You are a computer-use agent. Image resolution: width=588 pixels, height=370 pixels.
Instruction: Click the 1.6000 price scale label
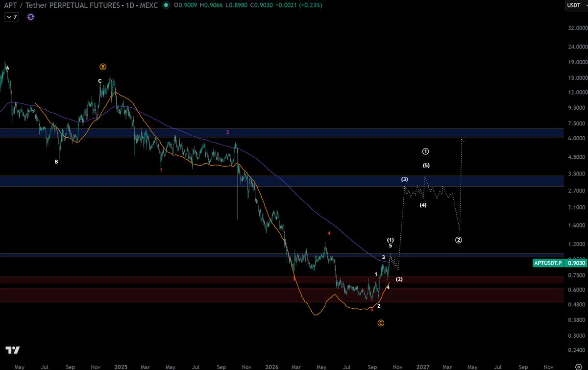click(576, 226)
